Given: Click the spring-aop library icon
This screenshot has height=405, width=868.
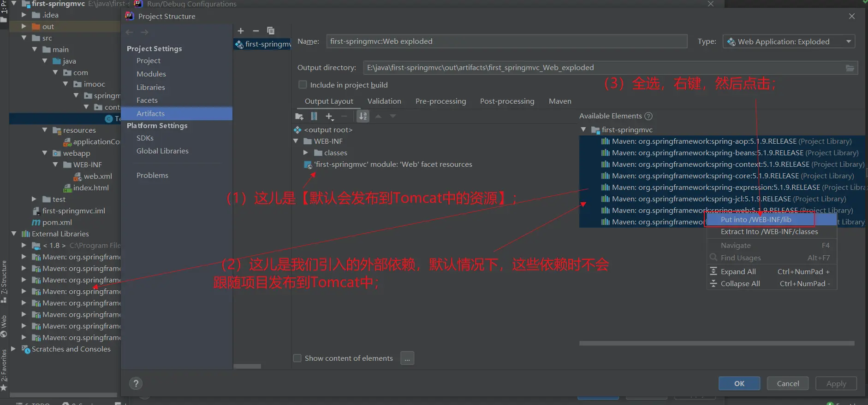Looking at the screenshot, I should (606, 141).
